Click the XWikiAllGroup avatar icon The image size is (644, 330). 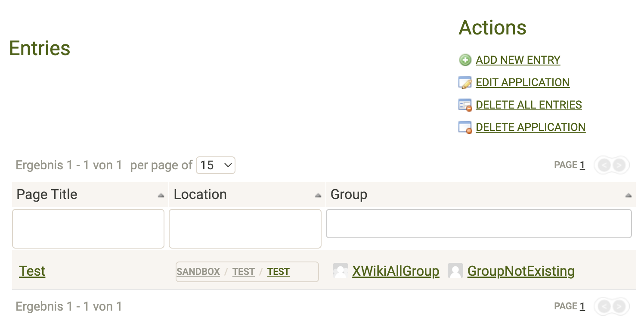tap(340, 271)
